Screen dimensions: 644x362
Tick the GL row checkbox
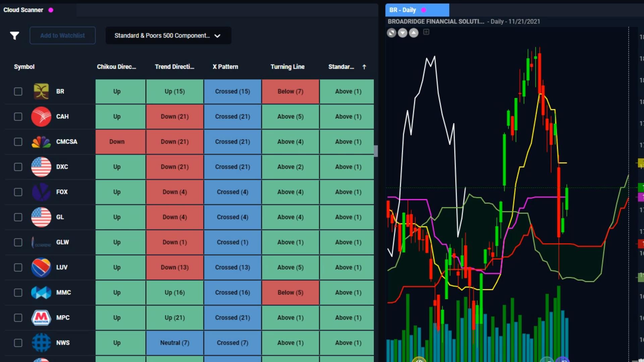(x=18, y=217)
